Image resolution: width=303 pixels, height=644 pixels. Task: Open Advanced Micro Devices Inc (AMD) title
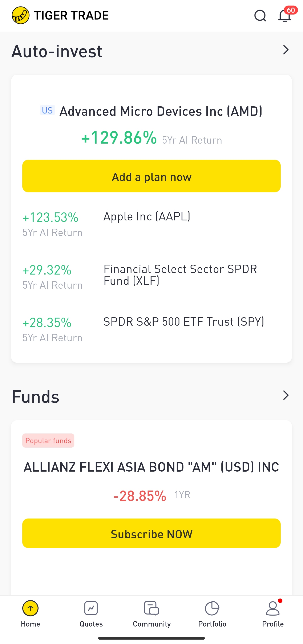(x=161, y=111)
